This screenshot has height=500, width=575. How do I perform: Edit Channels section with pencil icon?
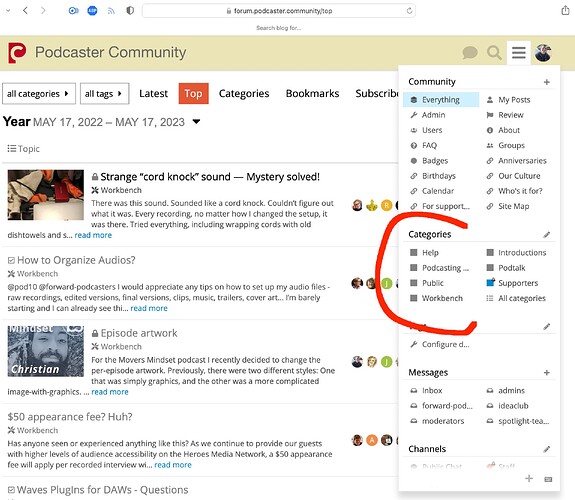(546, 449)
